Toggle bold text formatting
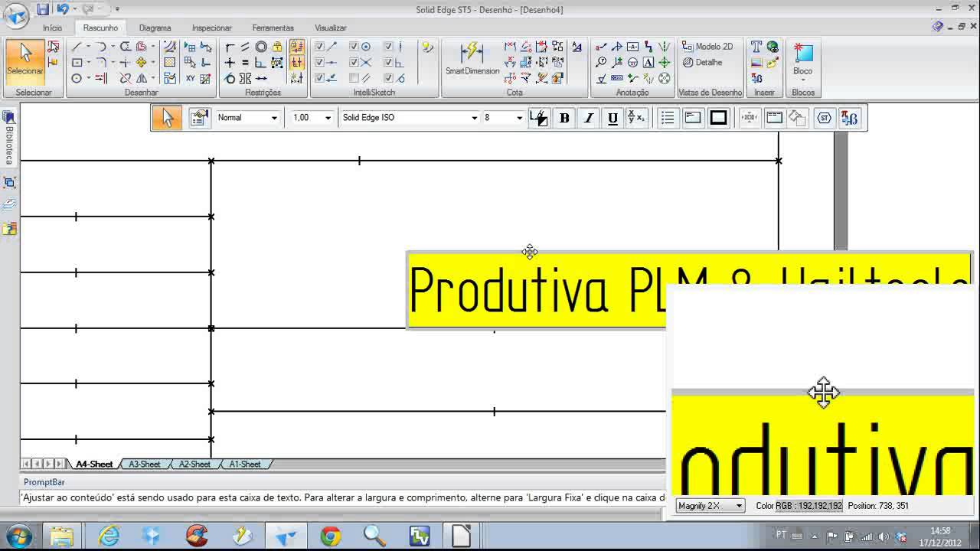Screen dimensions: 980x551 [564, 118]
